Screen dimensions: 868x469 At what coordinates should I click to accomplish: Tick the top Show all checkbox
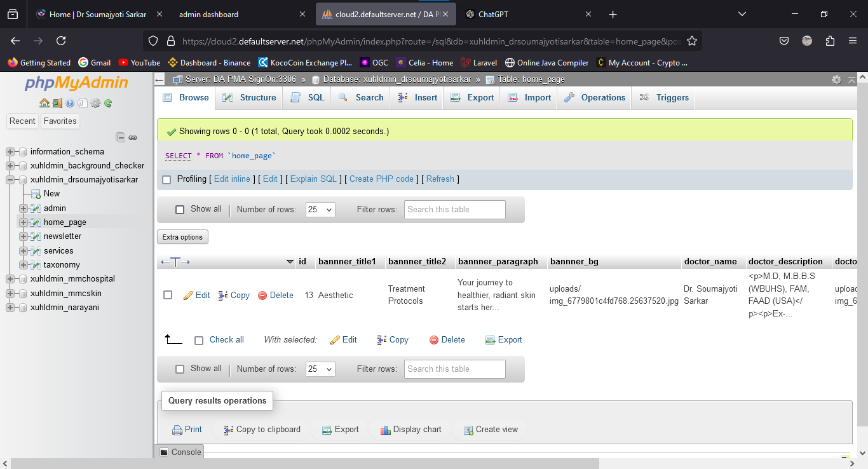click(x=180, y=210)
